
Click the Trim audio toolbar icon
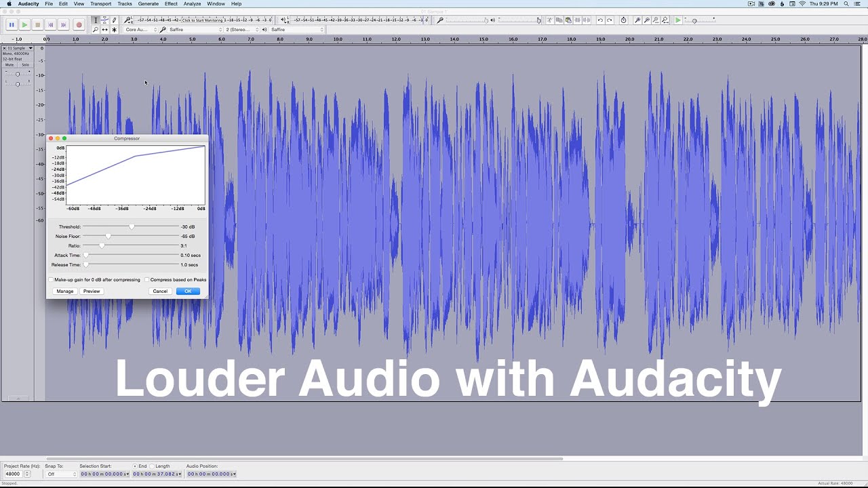pos(577,20)
